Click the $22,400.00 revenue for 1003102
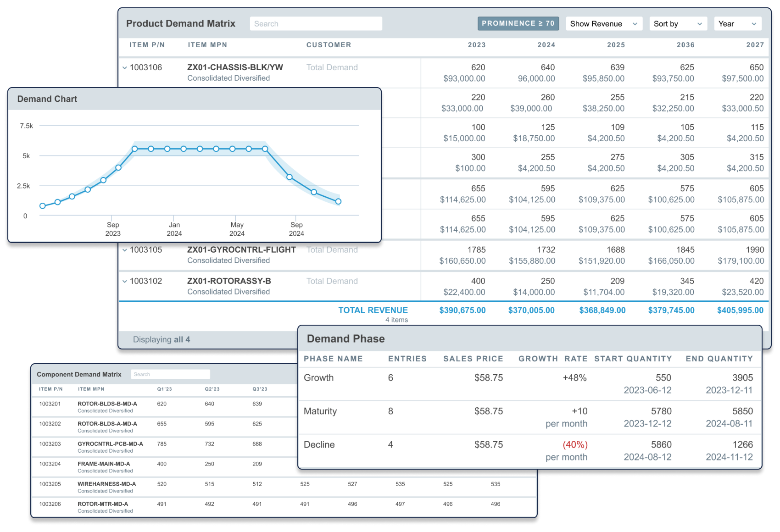 pyautogui.click(x=464, y=292)
